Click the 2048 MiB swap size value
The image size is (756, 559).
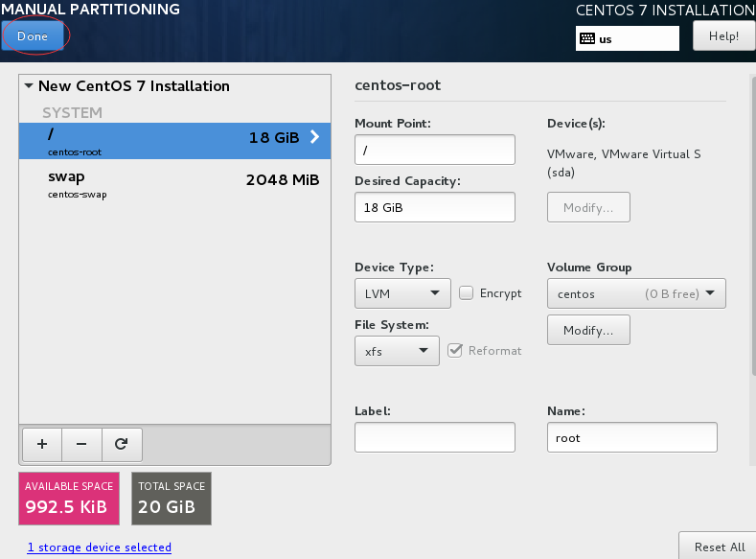click(283, 180)
